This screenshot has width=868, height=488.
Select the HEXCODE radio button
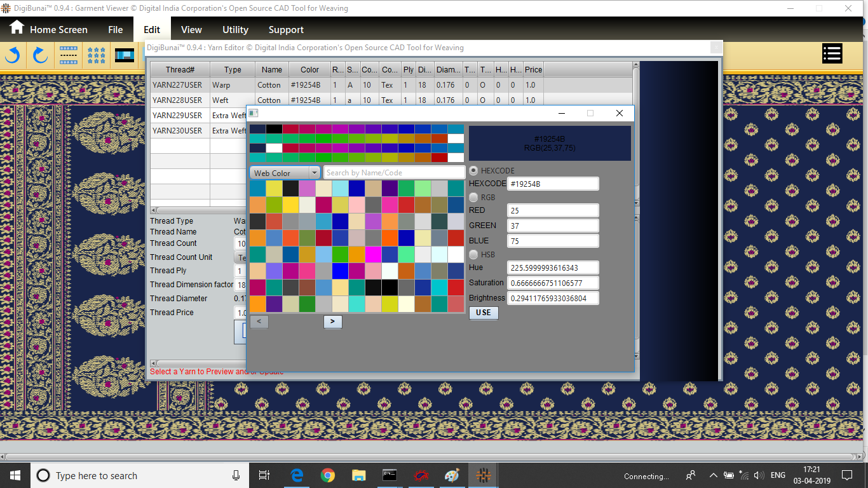click(x=474, y=171)
